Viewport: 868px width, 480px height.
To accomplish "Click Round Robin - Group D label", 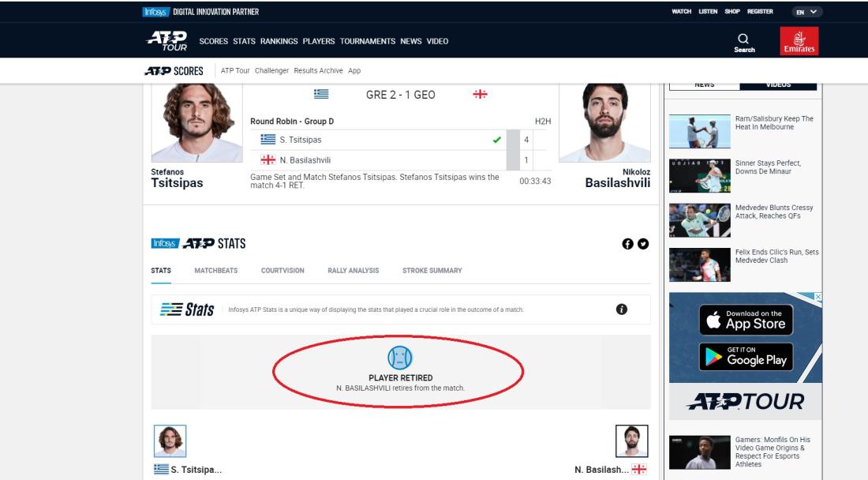I will [292, 122].
